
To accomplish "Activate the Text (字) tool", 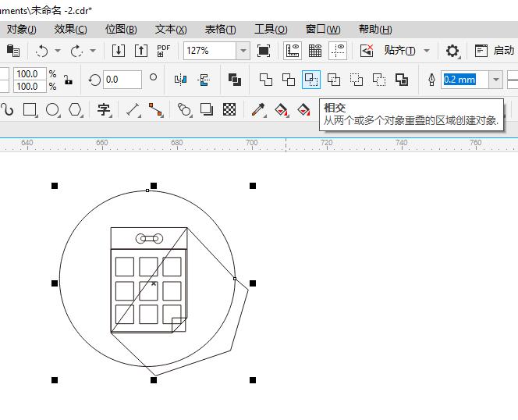I will click(104, 109).
